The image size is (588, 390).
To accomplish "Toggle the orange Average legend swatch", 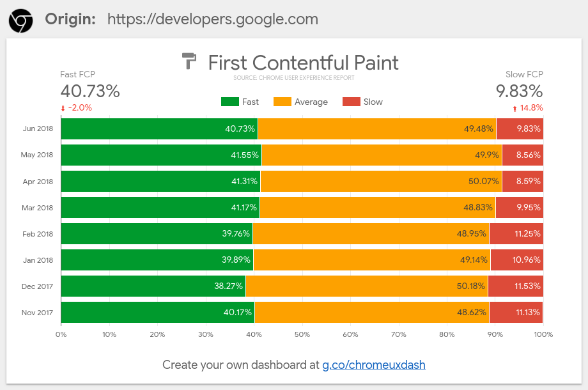I will pos(282,102).
